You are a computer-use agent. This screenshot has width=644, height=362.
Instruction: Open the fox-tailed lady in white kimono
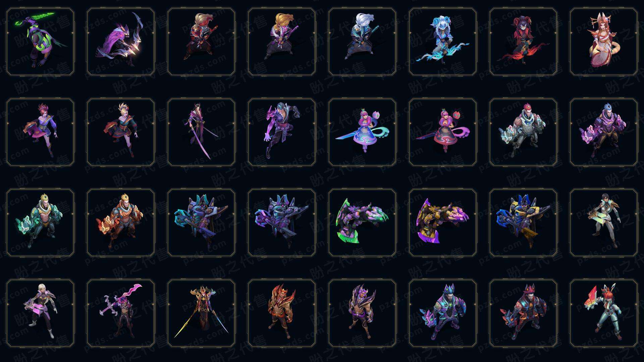pyautogui.click(x=604, y=42)
